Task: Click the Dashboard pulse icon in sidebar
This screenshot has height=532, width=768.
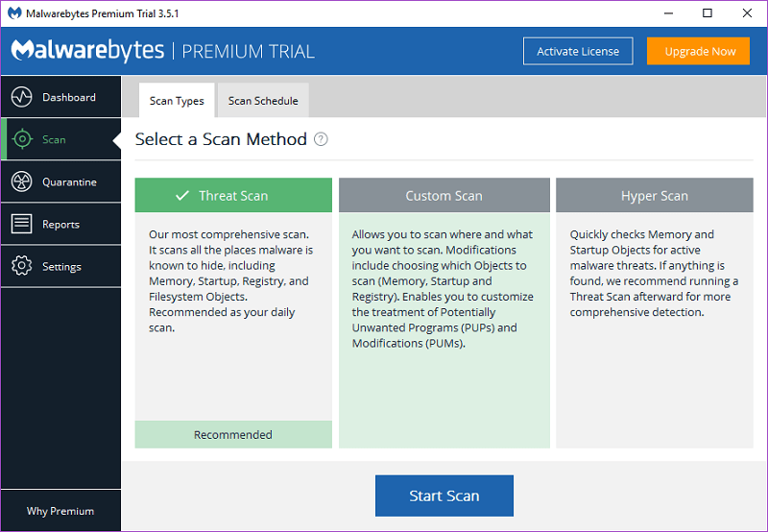Action: (21, 97)
